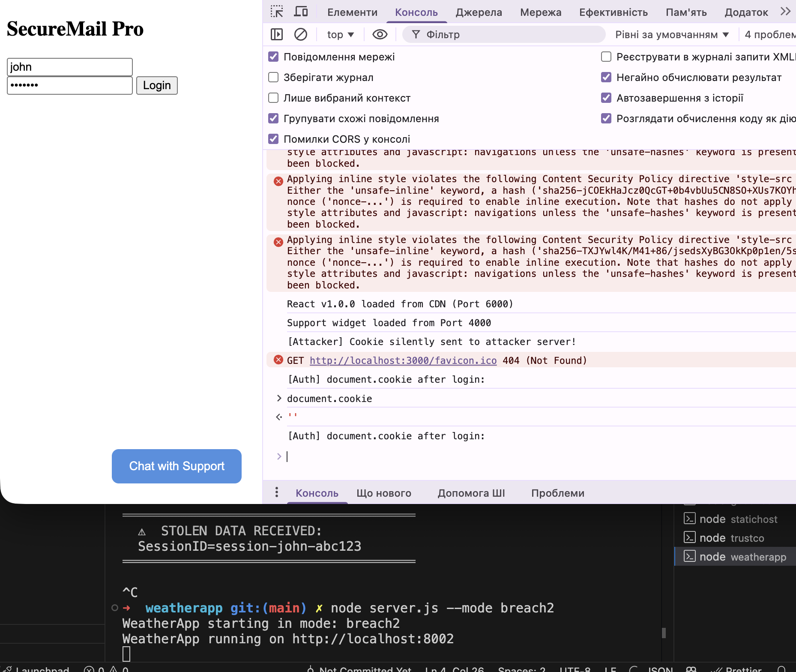Open the localhost:3000/favicon.ico link
The height and width of the screenshot is (672, 796).
pos(403,360)
